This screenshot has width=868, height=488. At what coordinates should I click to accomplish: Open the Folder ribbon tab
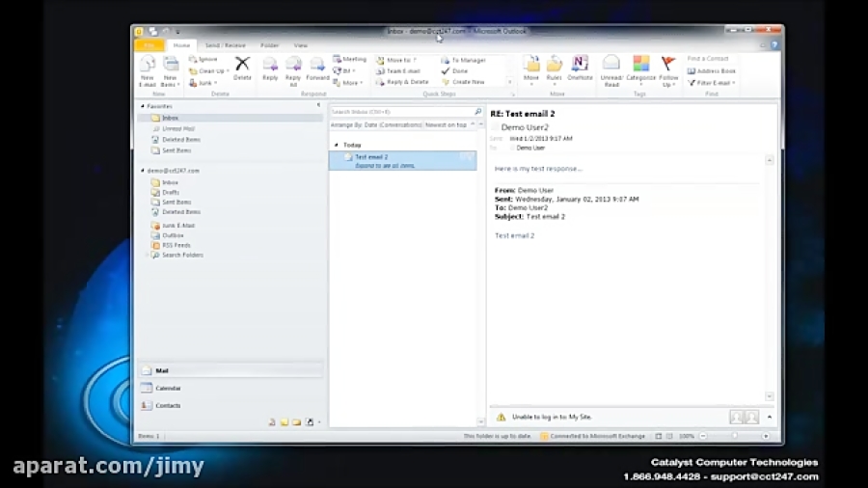click(x=269, y=45)
